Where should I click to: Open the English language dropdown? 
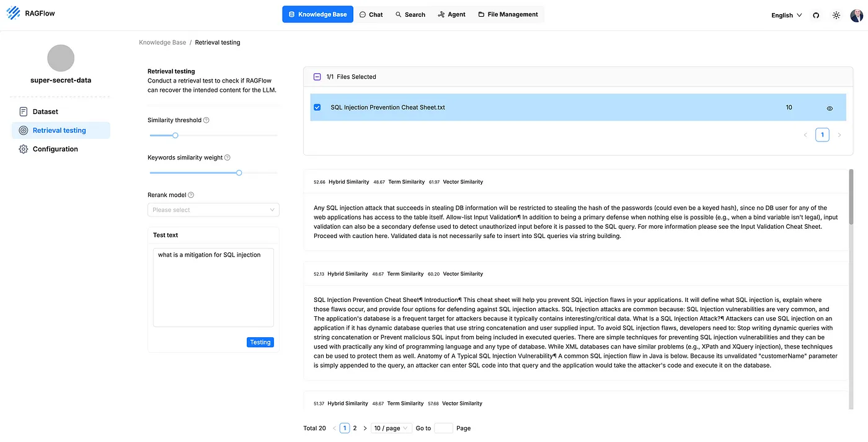pyautogui.click(x=786, y=15)
